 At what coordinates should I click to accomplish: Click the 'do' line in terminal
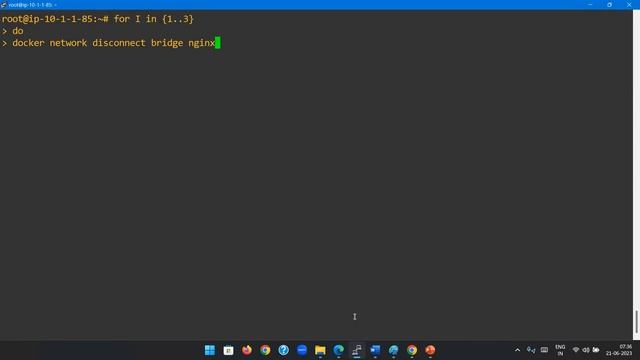(18, 31)
